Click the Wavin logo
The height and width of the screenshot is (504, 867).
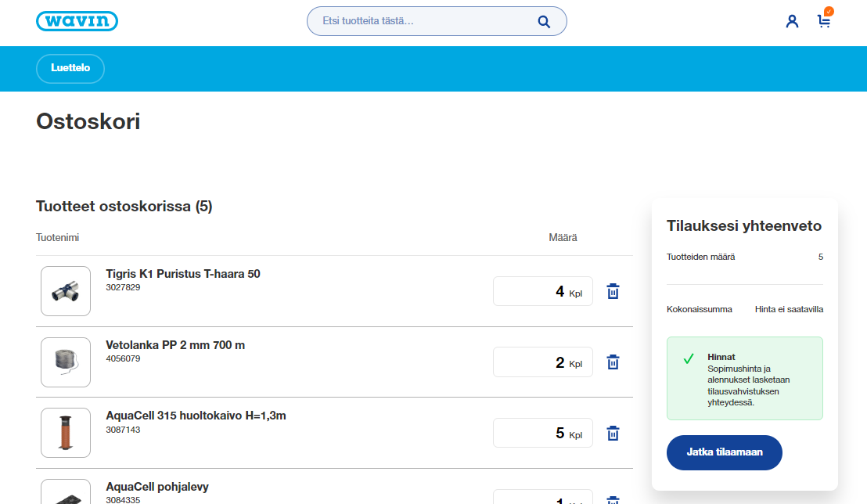(77, 21)
